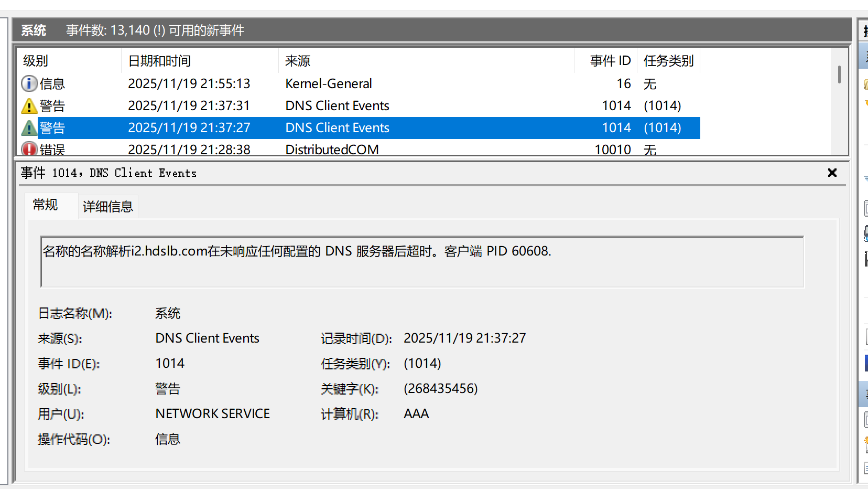This screenshot has width=868, height=489.
Task: Click the 错误 level text of DistributedCOM row
Action: (52, 150)
